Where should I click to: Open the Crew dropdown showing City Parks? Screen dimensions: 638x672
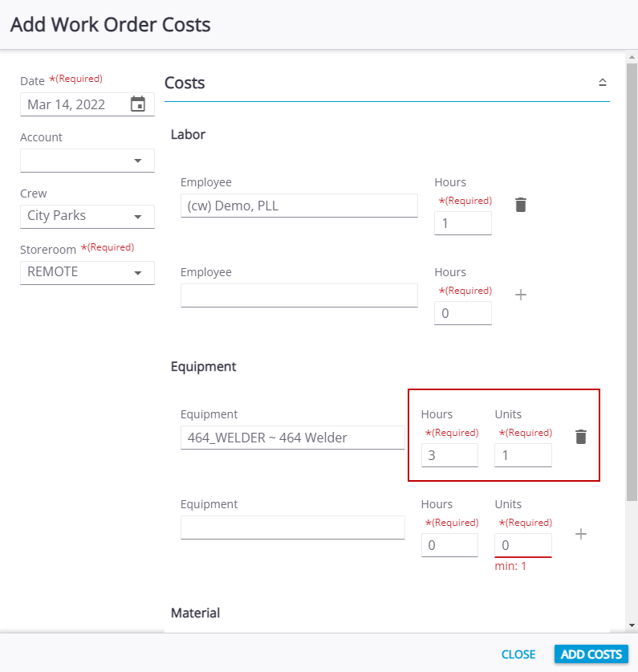coord(87,217)
